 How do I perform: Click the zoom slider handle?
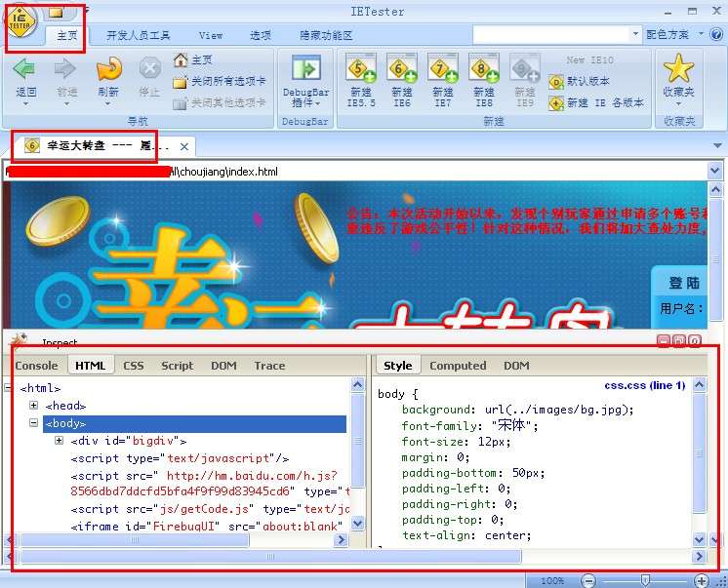[x=645, y=579]
